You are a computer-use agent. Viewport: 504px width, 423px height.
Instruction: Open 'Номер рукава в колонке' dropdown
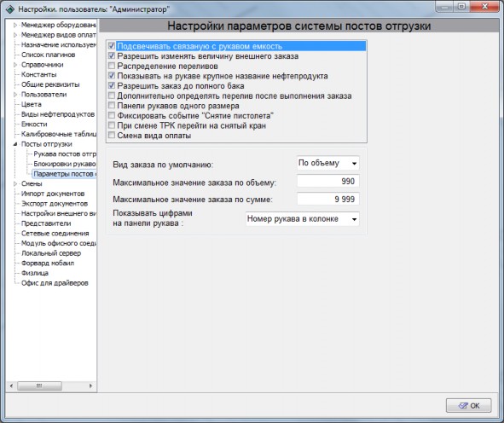pos(303,219)
